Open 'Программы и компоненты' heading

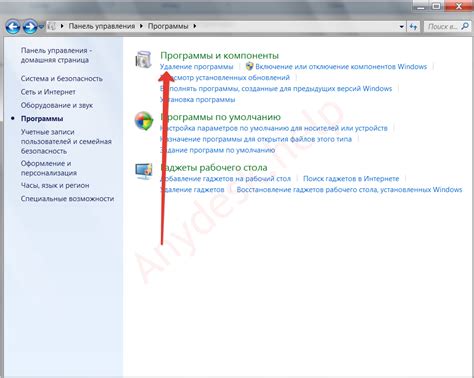click(x=219, y=55)
